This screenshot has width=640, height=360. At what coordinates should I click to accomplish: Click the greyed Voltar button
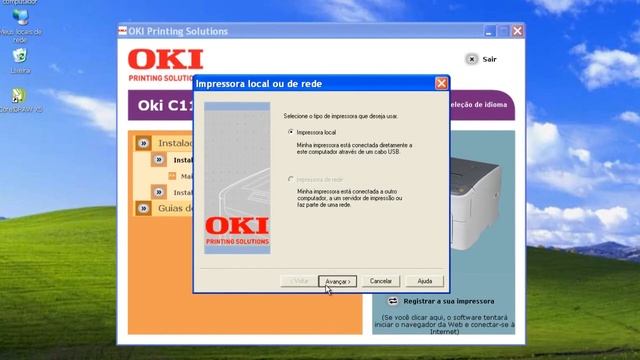click(299, 281)
